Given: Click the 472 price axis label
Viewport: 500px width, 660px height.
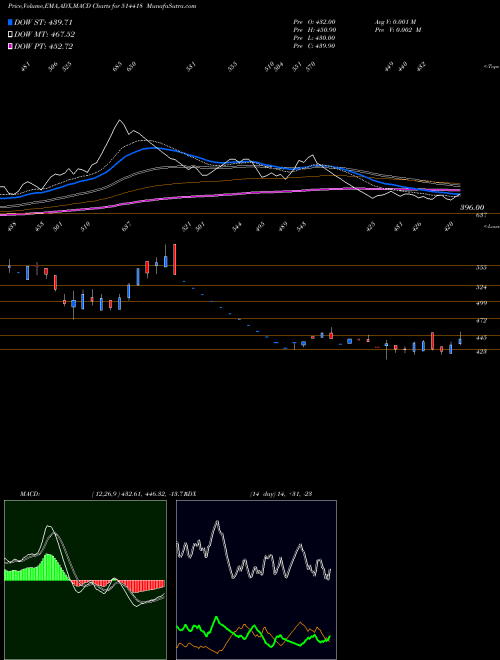Looking at the screenshot, I should click(481, 321).
